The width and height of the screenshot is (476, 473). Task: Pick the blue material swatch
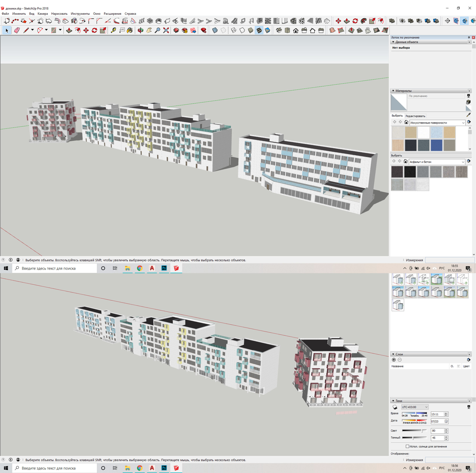pos(437,145)
